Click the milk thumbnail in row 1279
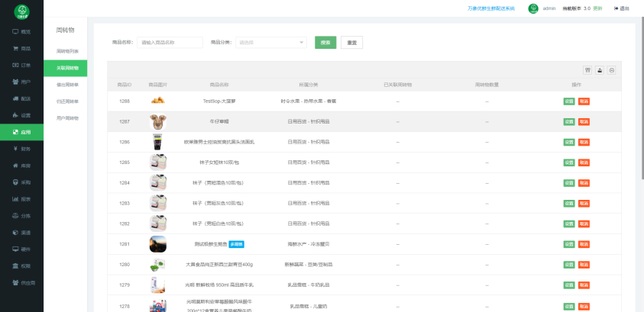This screenshot has width=644, height=312. [157, 285]
